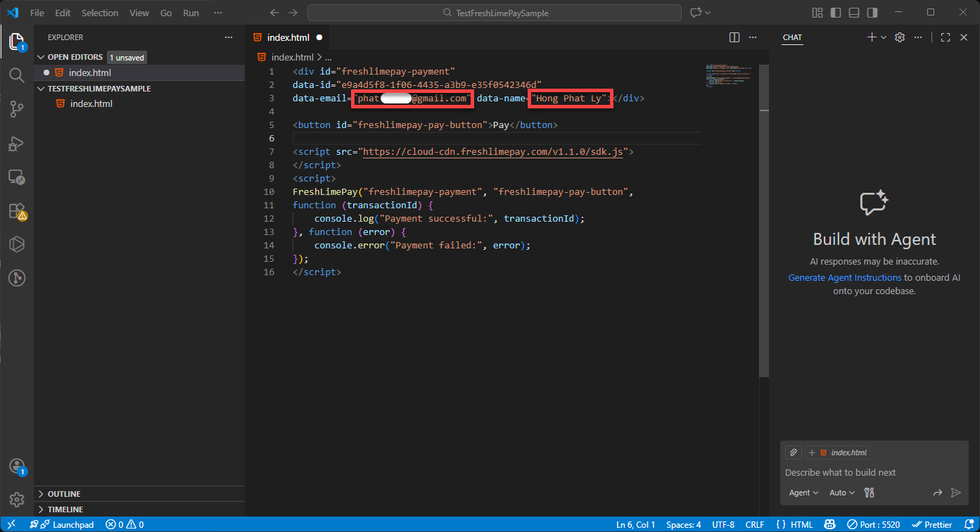Toggle Primary Side Bar visibility

point(836,13)
